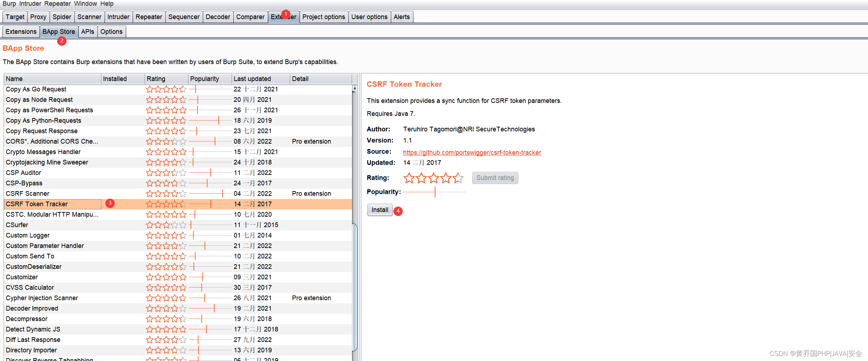Sort list by Detail column header
This screenshot has width=868, height=361.
pyautogui.click(x=321, y=79)
